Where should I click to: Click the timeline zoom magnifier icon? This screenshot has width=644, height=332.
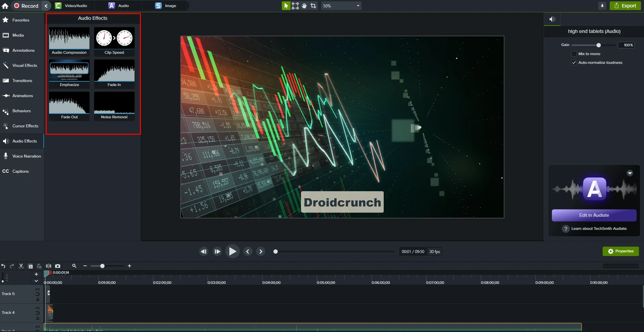(x=74, y=266)
